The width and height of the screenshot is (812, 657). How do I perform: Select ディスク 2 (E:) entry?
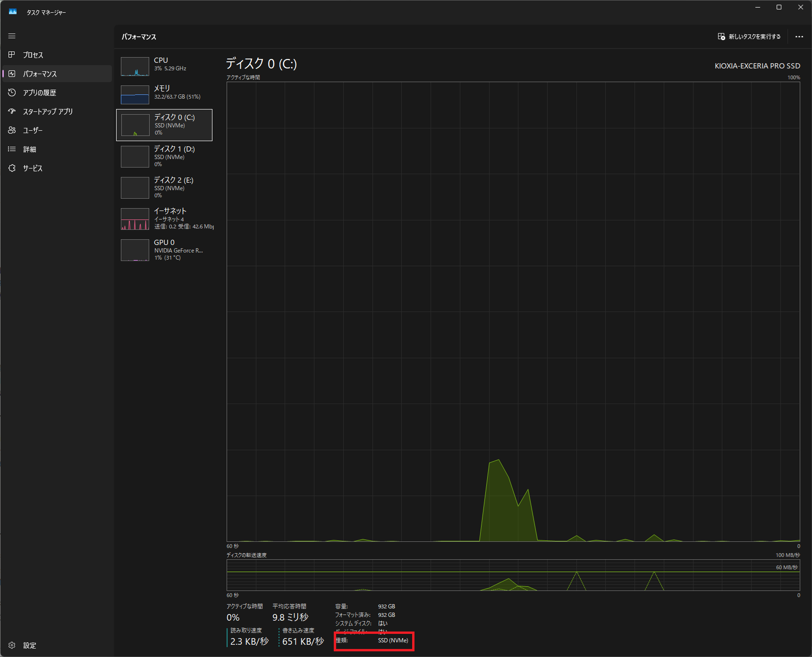coord(164,187)
